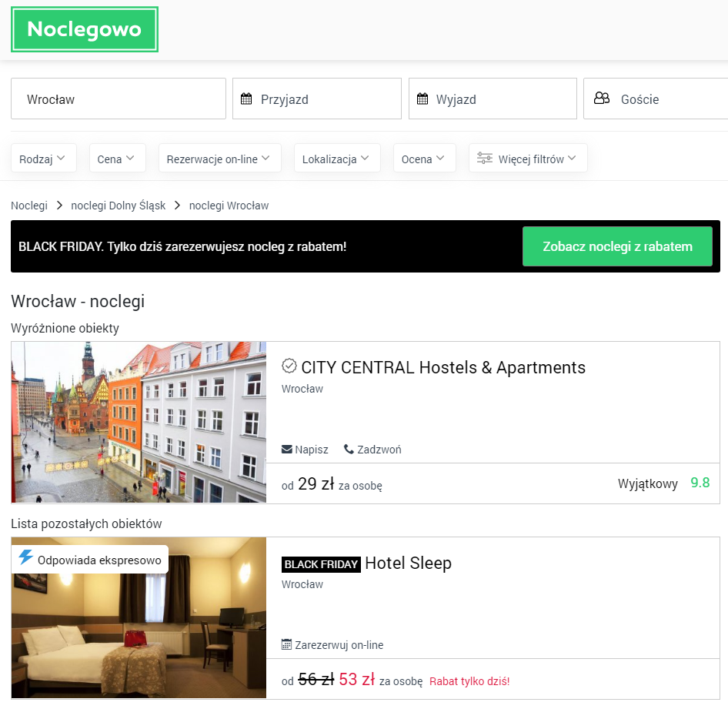Image resolution: width=728 pixels, height=709 pixels.
Task: Click the Wyjątkowy rating label
Action: click(x=648, y=483)
